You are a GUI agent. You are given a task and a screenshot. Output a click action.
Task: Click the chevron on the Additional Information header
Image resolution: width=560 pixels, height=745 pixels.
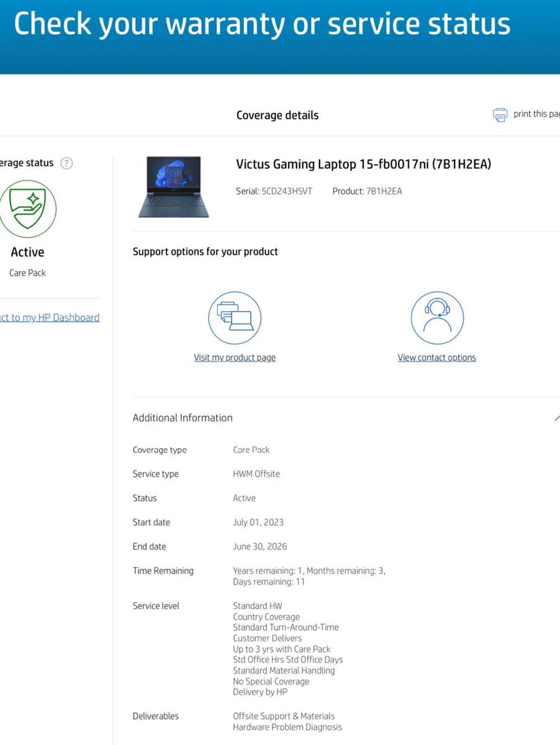557,417
